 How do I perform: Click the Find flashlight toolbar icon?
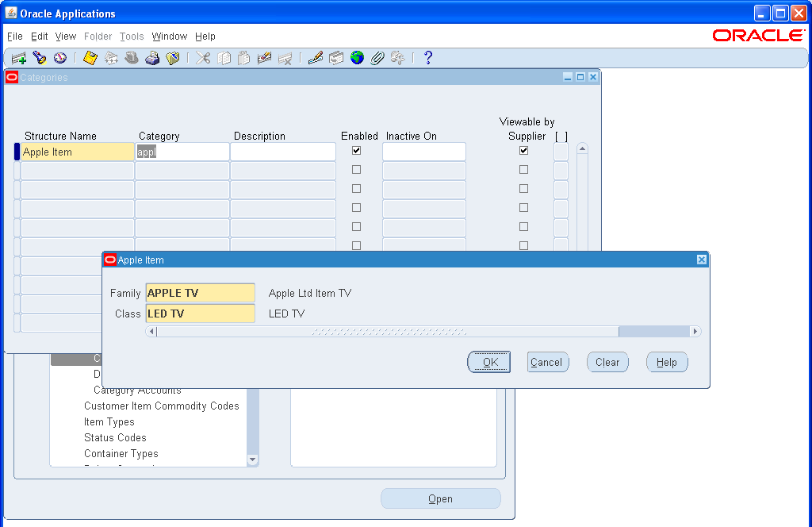coord(40,58)
